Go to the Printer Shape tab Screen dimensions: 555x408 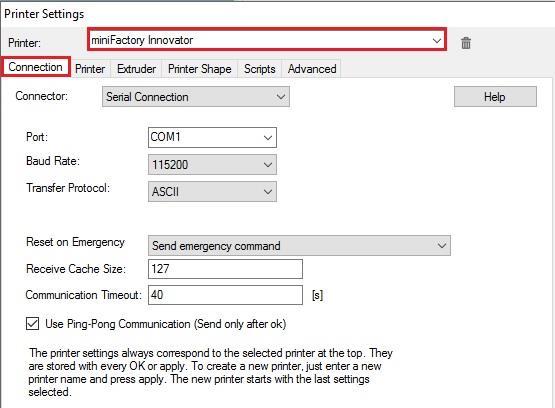pos(200,69)
